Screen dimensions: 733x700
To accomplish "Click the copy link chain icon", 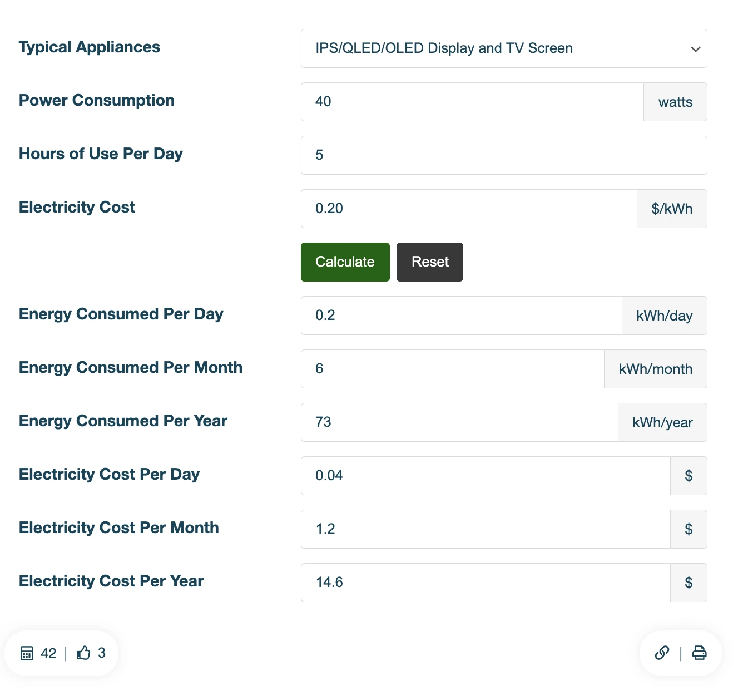I will (x=662, y=653).
